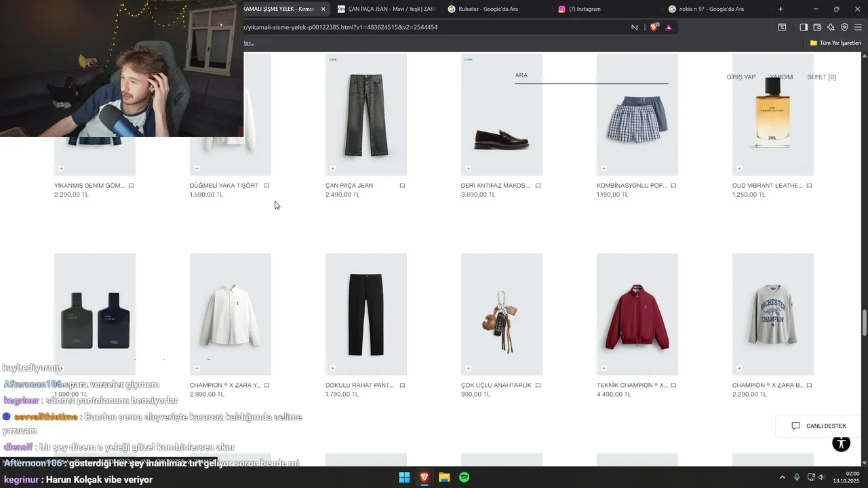The image size is (868, 488).
Task: Close the YIKAMALI ŞİŞME YELEK tab
Action: 323,9
